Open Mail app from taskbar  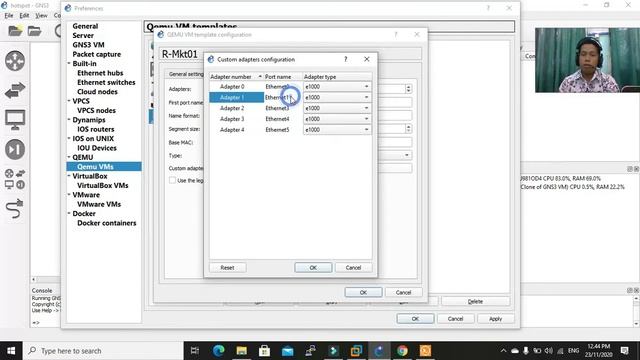pyautogui.click(x=287, y=351)
